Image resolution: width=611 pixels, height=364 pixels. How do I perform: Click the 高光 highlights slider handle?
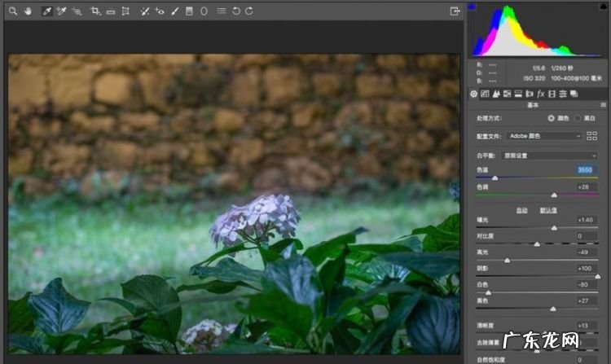tap(508, 260)
